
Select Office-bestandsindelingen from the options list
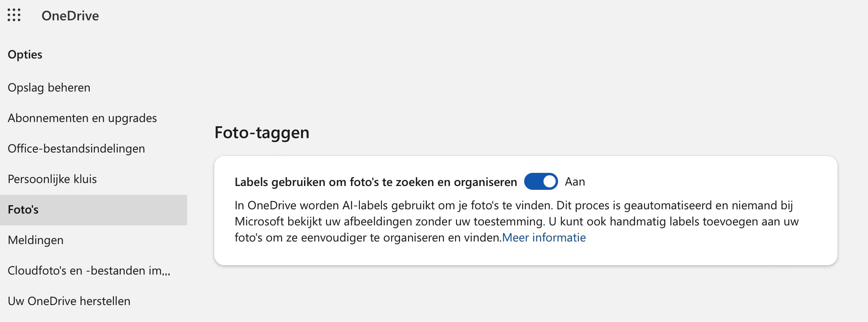pyautogui.click(x=76, y=149)
